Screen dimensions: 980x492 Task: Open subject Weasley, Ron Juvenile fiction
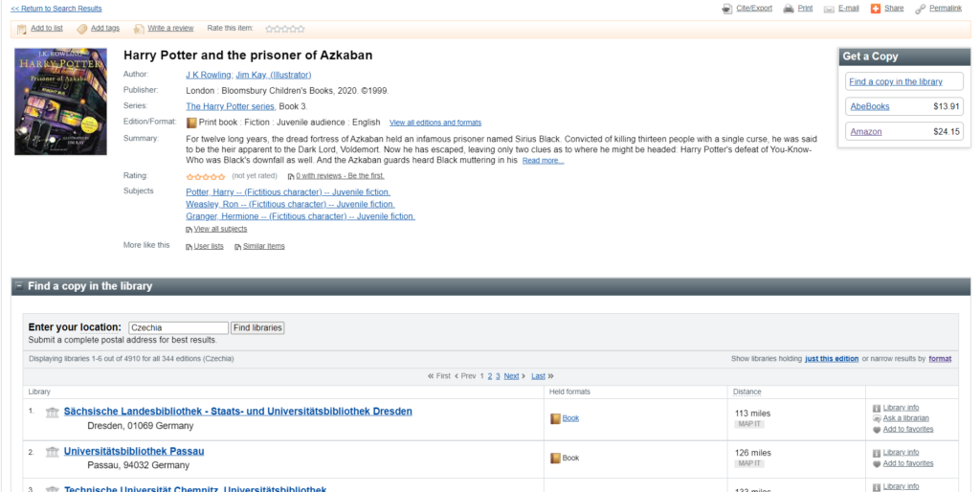point(290,205)
